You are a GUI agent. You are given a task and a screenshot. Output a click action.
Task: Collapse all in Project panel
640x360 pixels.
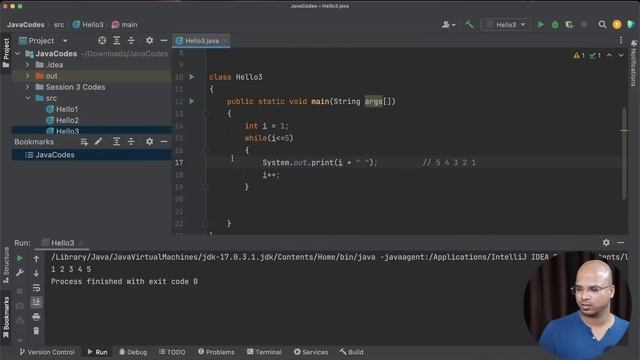131,40
